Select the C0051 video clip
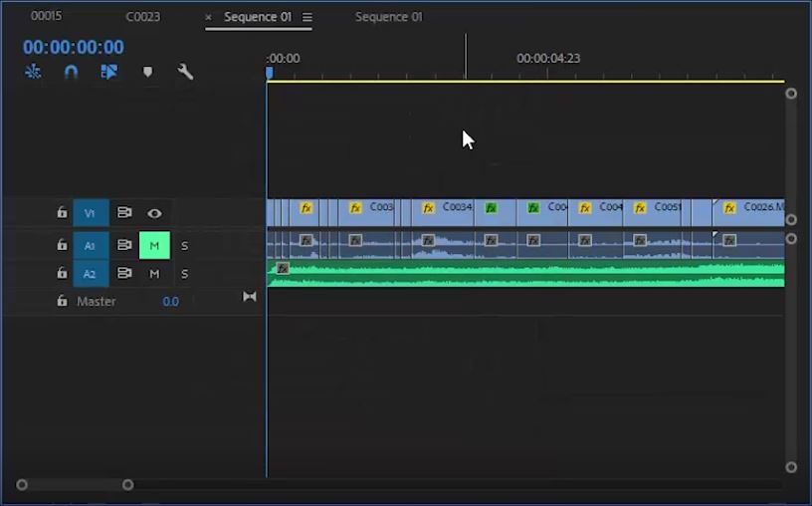The width and height of the screenshot is (812, 506). 652,212
